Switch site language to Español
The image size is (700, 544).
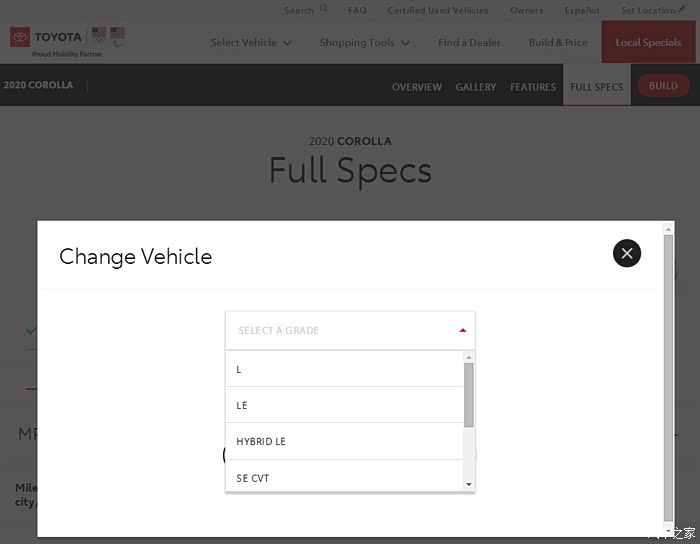[x=582, y=10]
